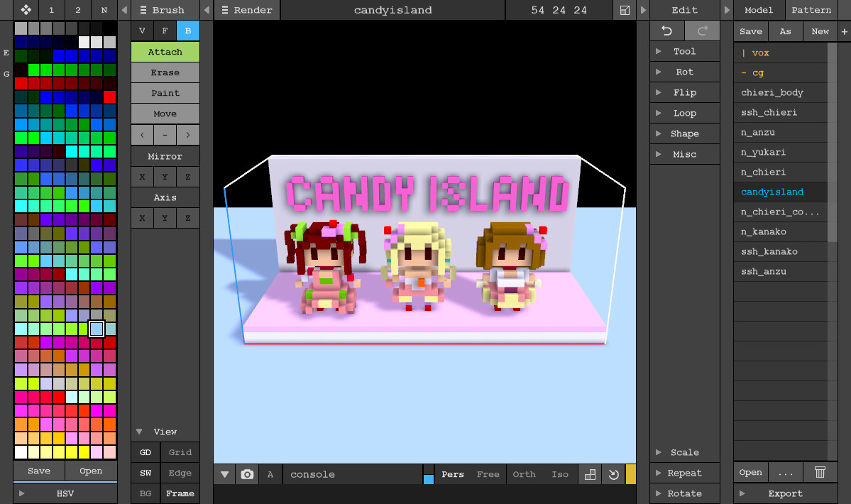Screen dimensions: 851x504
Task: Click the console input field
Action: coord(352,474)
